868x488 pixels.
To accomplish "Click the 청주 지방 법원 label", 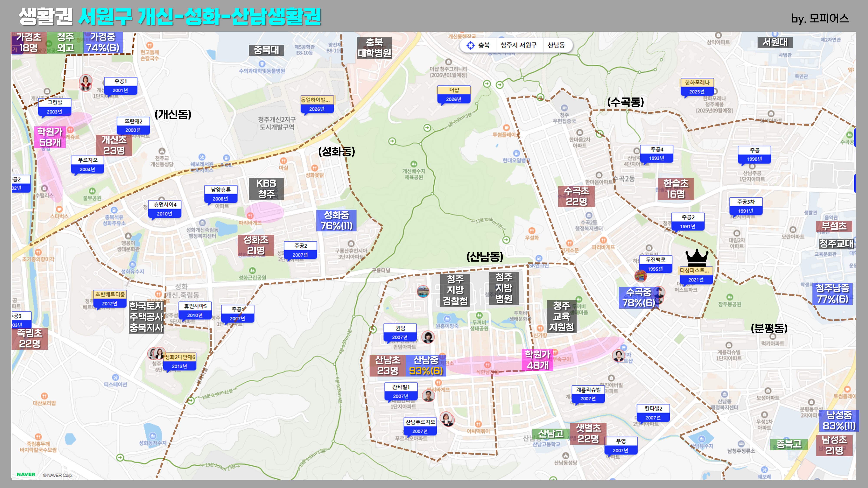I will 504,288.
